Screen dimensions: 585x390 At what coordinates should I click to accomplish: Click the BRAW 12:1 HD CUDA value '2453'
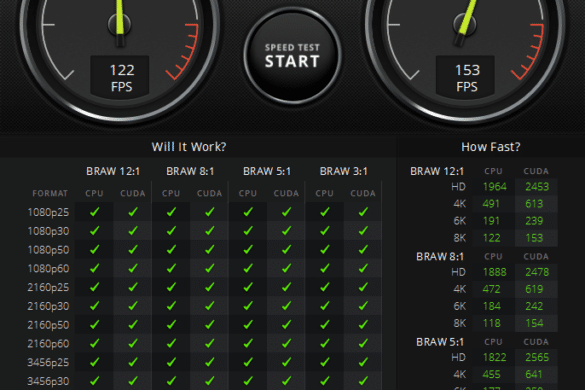537,187
